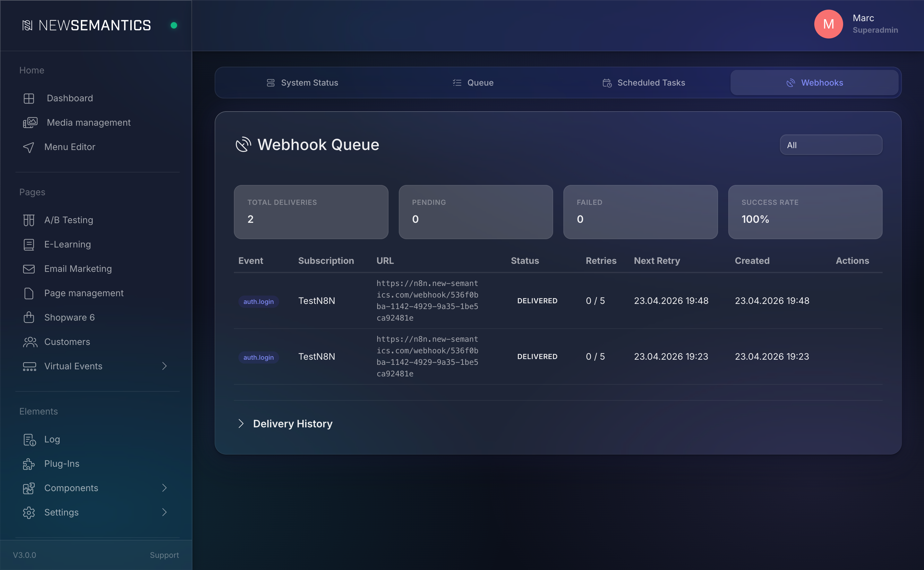
Task: Click the Components icon in sidebar
Action: pyautogui.click(x=29, y=488)
